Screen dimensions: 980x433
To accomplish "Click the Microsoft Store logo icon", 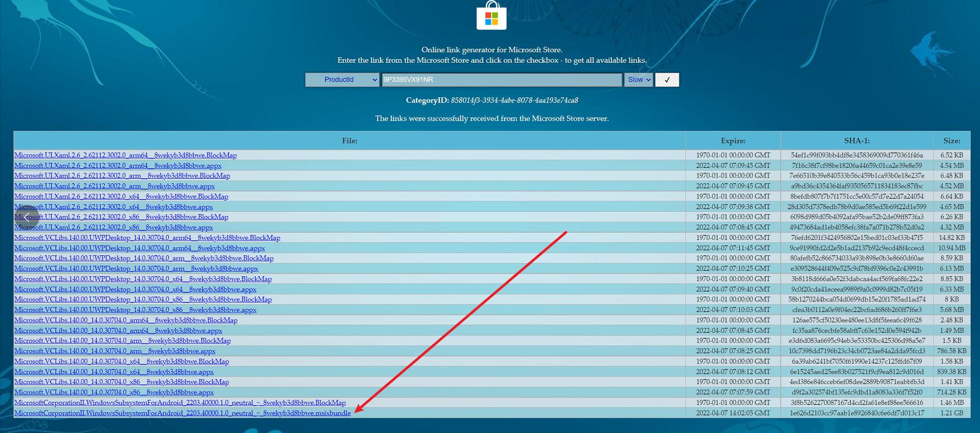I will tap(491, 15).
